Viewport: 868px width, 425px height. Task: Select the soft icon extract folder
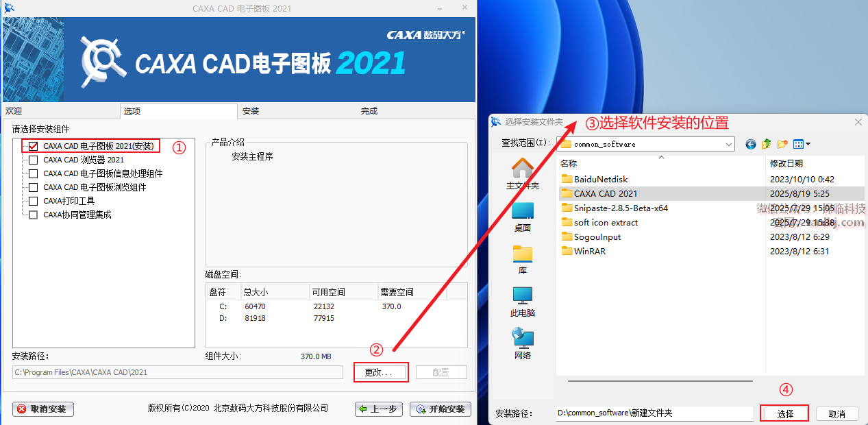pos(599,222)
